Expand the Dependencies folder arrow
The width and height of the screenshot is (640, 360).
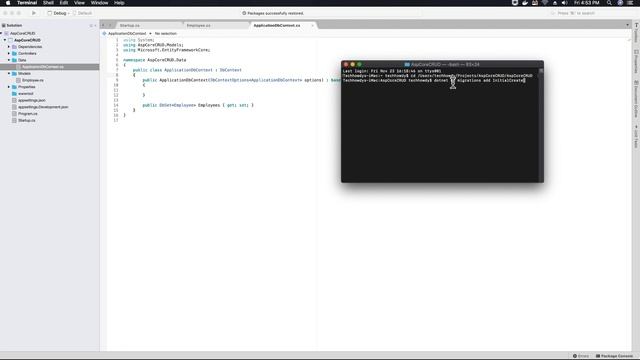tap(9, 47)
